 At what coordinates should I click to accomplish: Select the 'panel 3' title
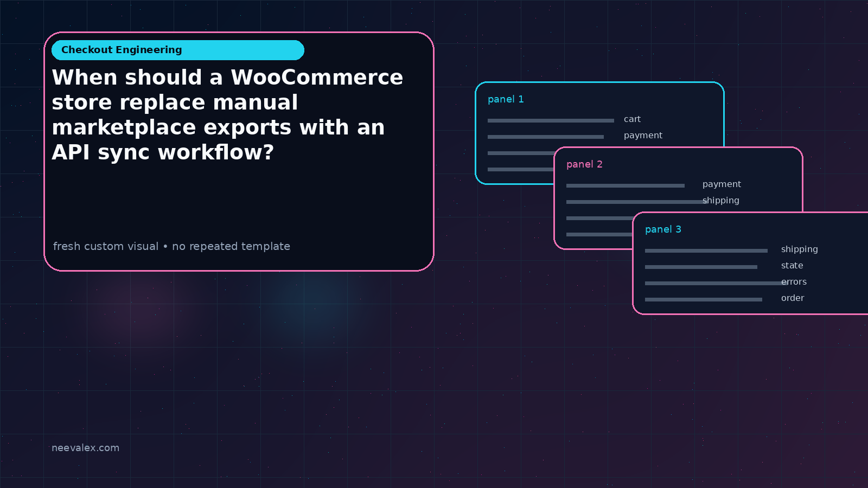tap(663, 229)
